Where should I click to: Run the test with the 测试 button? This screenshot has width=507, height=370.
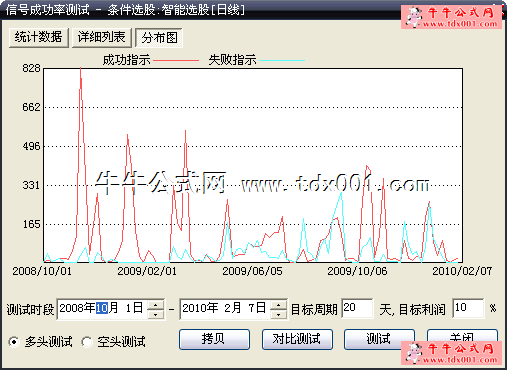pos(379,339)
